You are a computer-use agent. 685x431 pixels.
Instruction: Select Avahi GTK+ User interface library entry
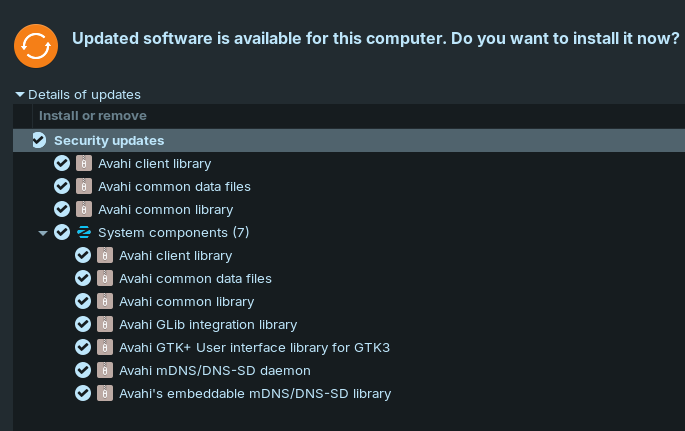(254, 348)
